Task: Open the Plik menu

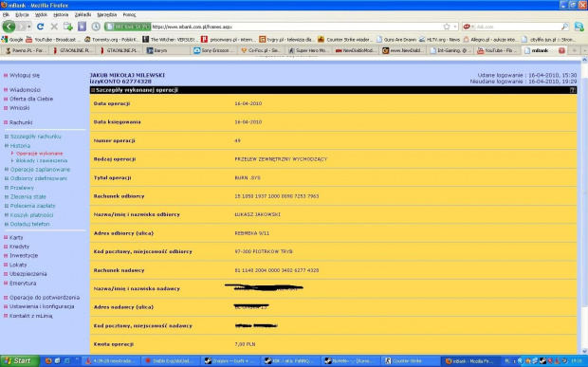Action: point(6,14)
